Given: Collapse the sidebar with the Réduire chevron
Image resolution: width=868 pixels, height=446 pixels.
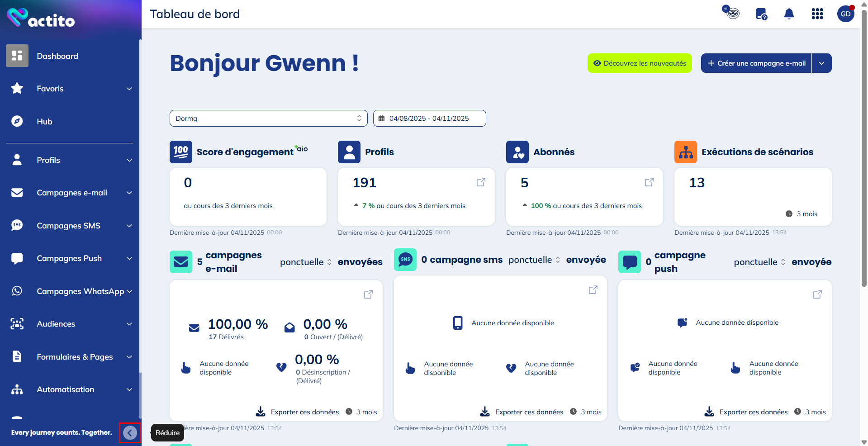Looking at the screenshot, I should click(130, 433).
